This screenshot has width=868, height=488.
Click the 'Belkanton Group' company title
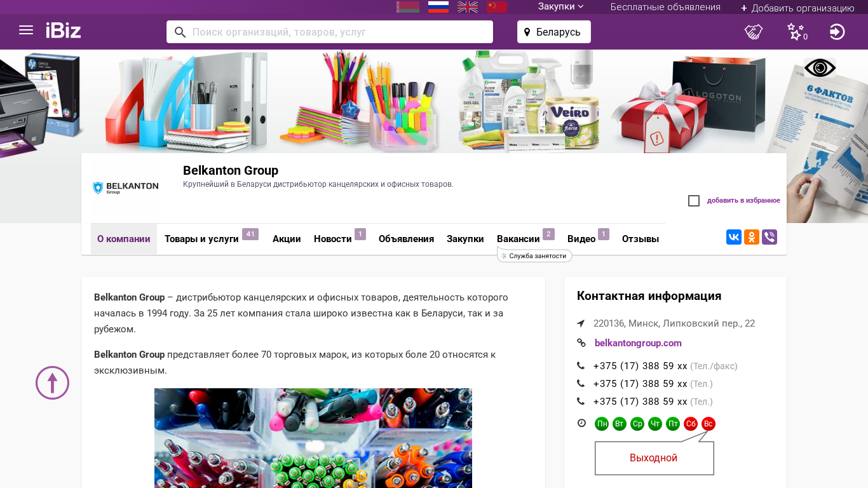[231, 170]
